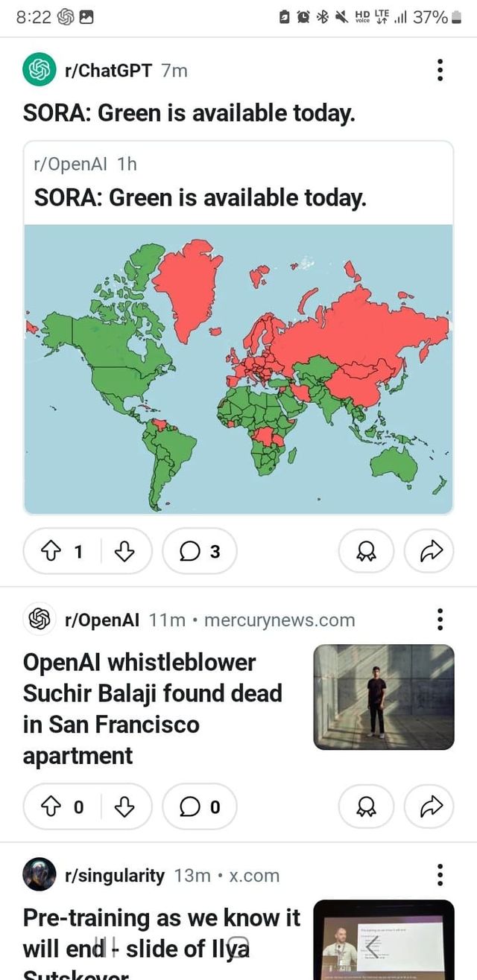This screenshot has width=477, height=980.
Task: Open comments on the whistleblower post
Action: (x=200, y=806)
